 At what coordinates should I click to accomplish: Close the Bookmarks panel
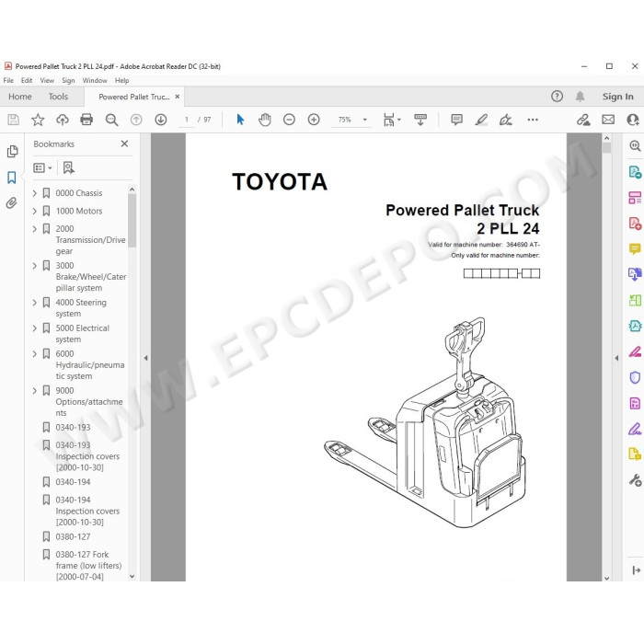click(x=124, y=144)
